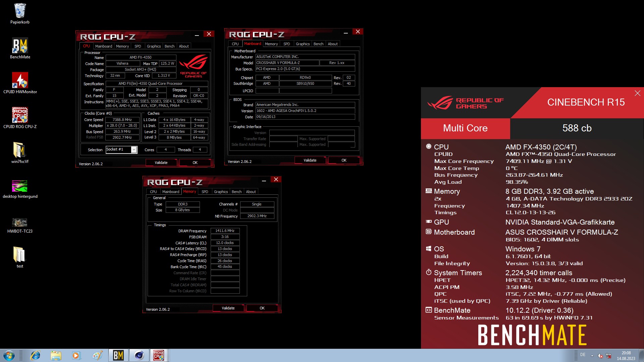Open the About tab in the CPU window
Image resolution: width=644 pixels, height=362 pixels.
pos(184,46)
